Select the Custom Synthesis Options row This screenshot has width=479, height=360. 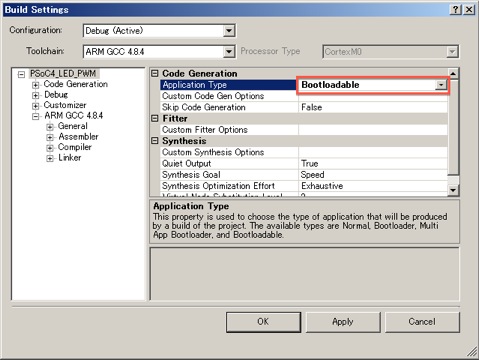[x=304, y=152]
